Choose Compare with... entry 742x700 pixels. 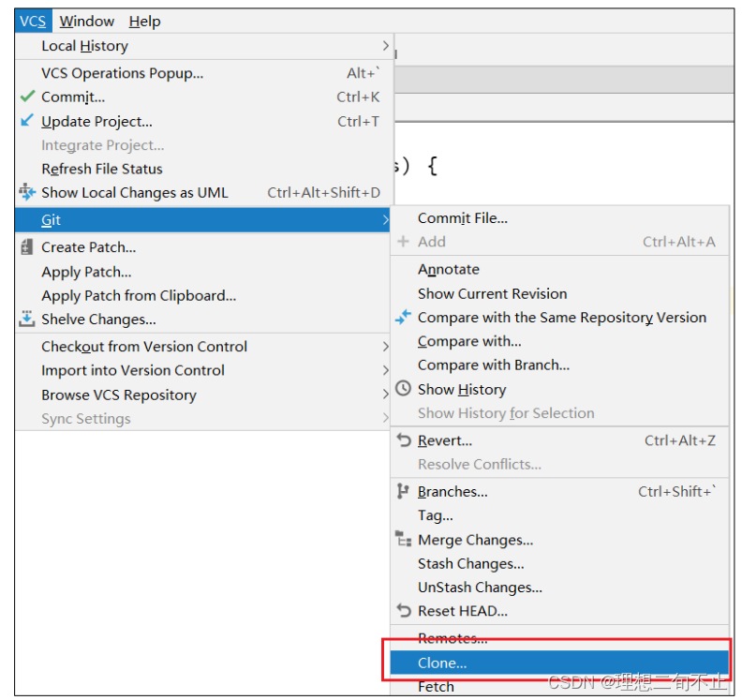tap(559, 341)
